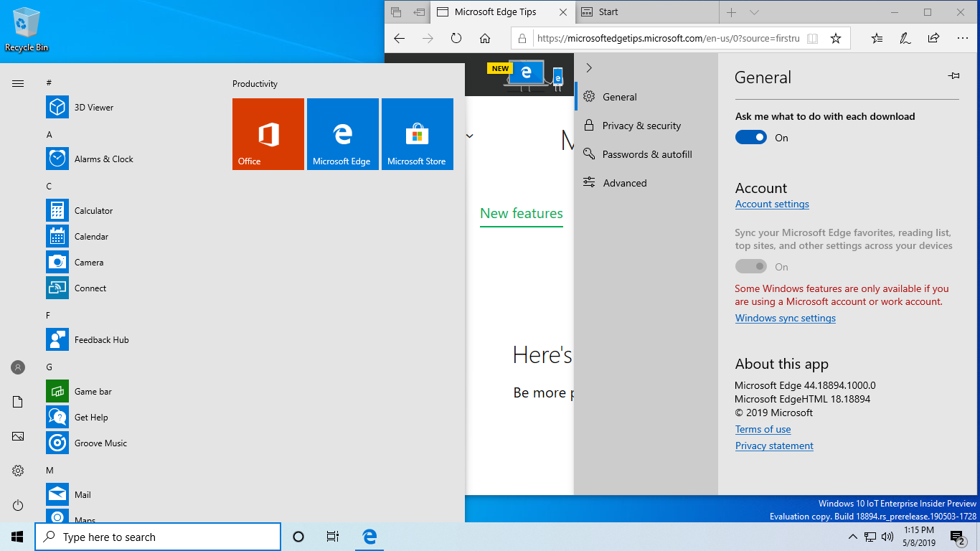Open user account icon in Start rail
980x551 pixels.
(x=18, y=367)
